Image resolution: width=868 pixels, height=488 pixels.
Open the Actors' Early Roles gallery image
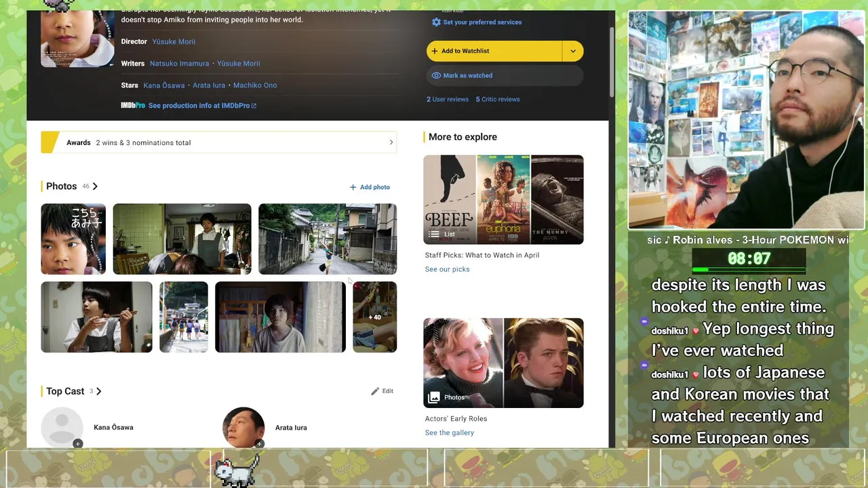(504, 363)
